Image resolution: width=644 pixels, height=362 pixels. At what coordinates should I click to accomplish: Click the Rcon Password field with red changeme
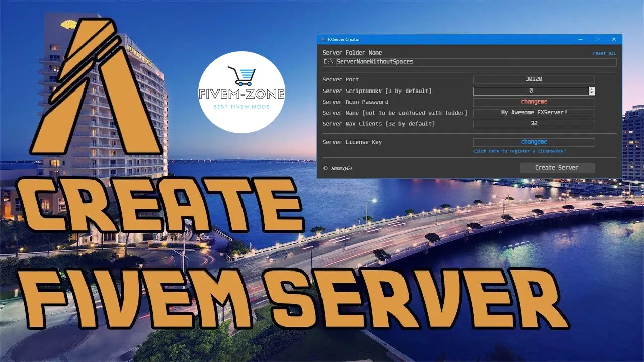coord(534,102)
